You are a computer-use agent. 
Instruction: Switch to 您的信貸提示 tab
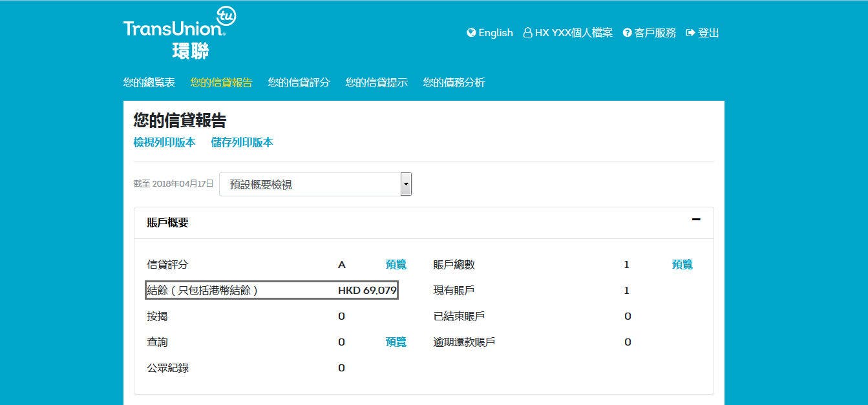377,83
